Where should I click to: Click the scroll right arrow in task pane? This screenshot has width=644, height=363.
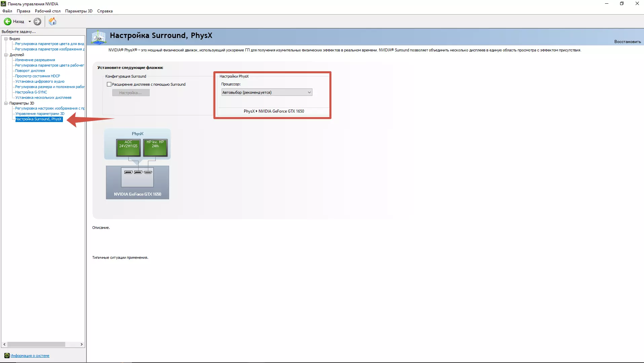81,345
